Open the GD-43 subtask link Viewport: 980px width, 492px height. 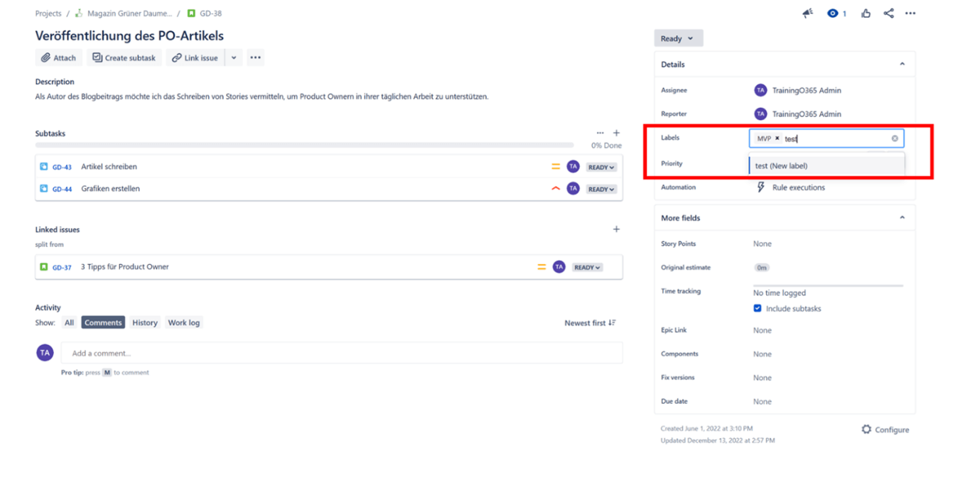coord(62,168)
